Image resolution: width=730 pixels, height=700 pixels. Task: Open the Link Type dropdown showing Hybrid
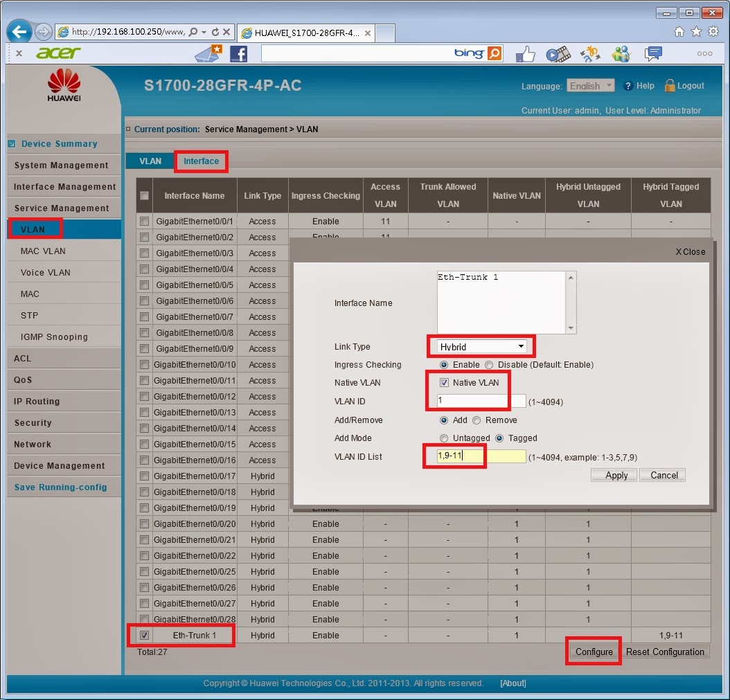coord(481,346)
